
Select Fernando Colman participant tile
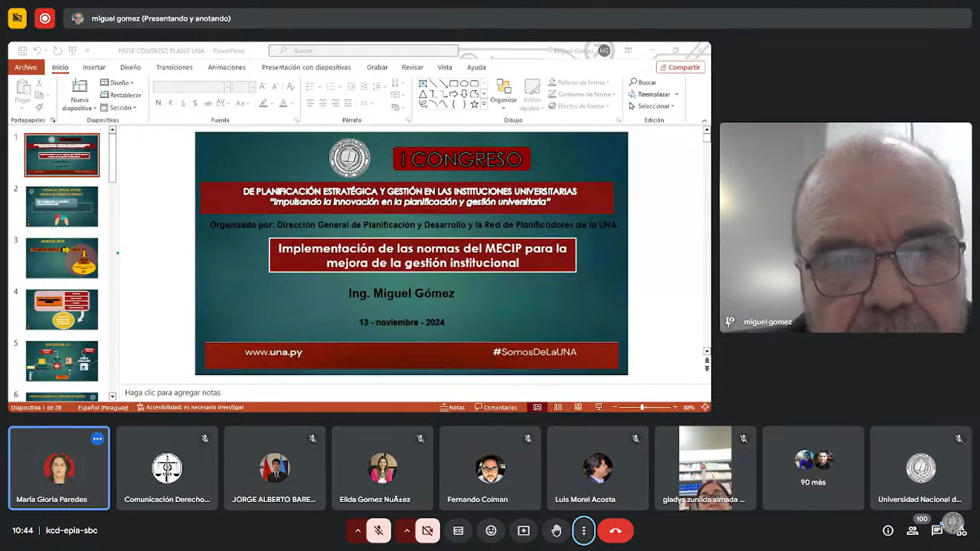coord(490,468)
